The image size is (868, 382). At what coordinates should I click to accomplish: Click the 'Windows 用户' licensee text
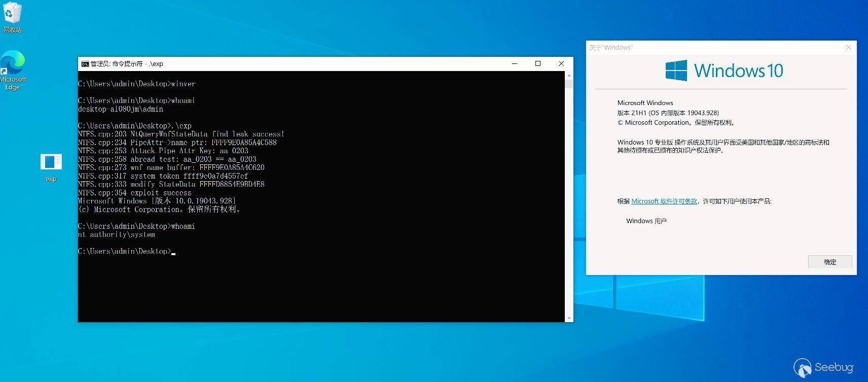click(646, 221)
